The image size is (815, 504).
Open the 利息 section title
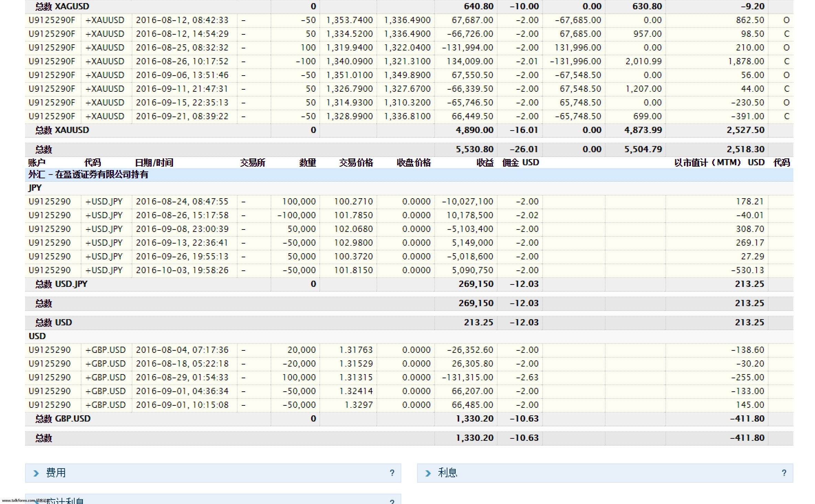[448, 473]
